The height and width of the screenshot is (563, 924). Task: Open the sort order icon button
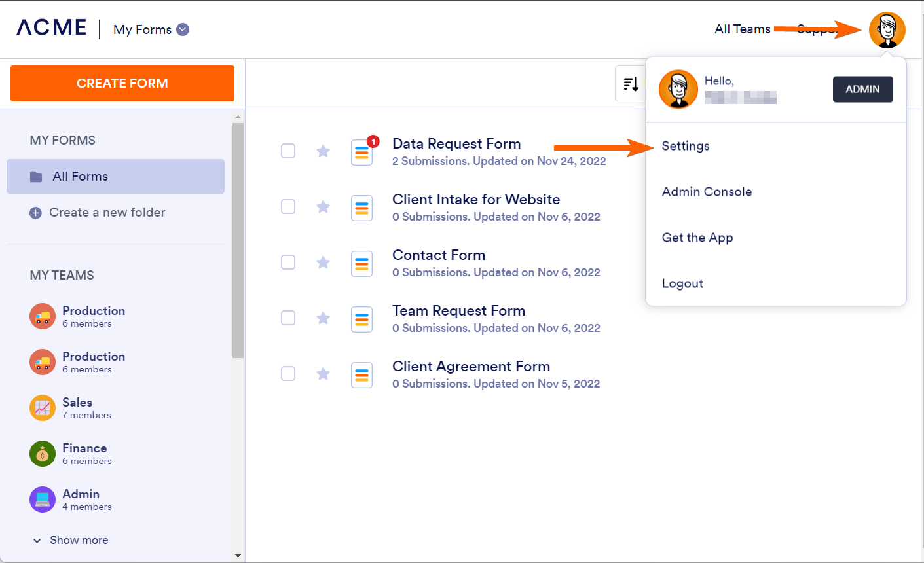tap(631, 84)
